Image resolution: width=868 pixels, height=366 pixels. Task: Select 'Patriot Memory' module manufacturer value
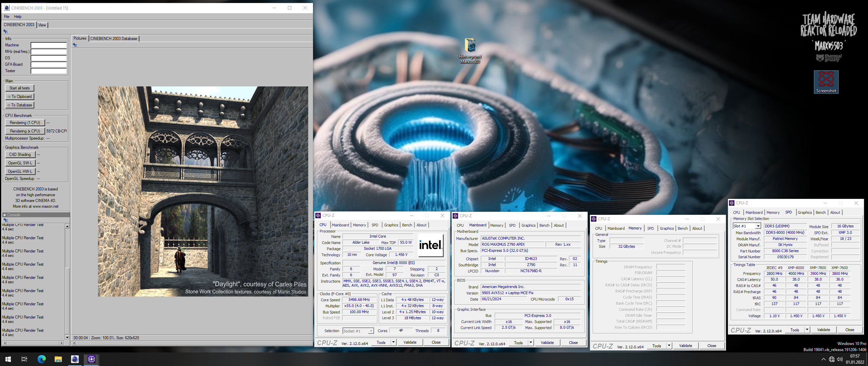pyautogui.click(x=785, y=239)
